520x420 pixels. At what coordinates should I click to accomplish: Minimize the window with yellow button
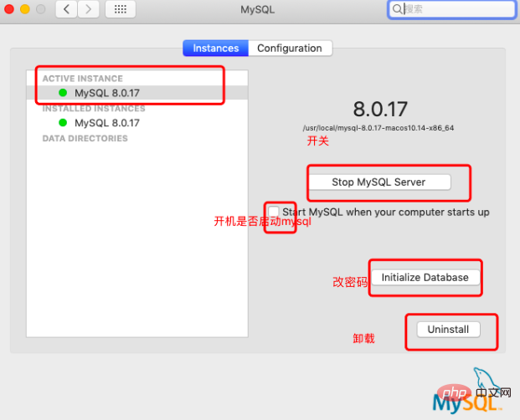coord(25,9)
